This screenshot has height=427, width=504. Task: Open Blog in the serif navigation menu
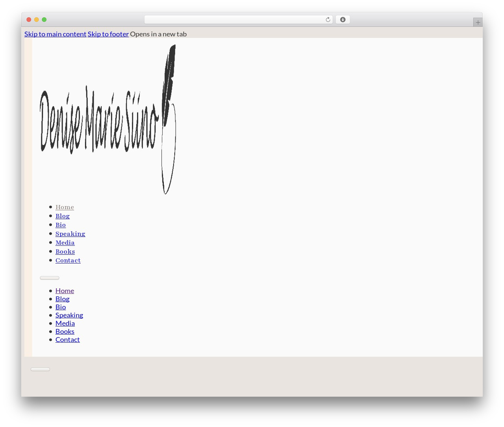coord(63,216)
